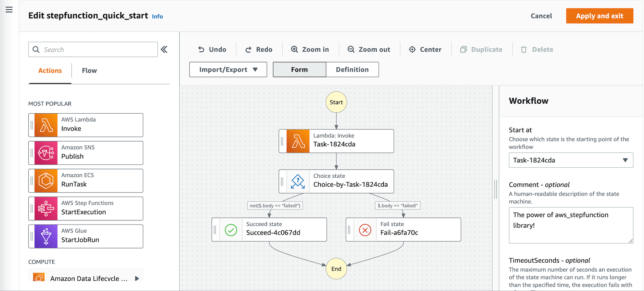Click the Amazon SNS Publish icon
This screenshot has width=644, height=291.
(x=46, y=153)
